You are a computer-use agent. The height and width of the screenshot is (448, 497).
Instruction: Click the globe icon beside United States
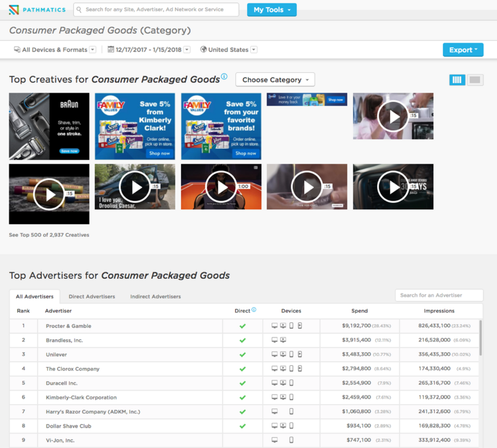[203, 49]
